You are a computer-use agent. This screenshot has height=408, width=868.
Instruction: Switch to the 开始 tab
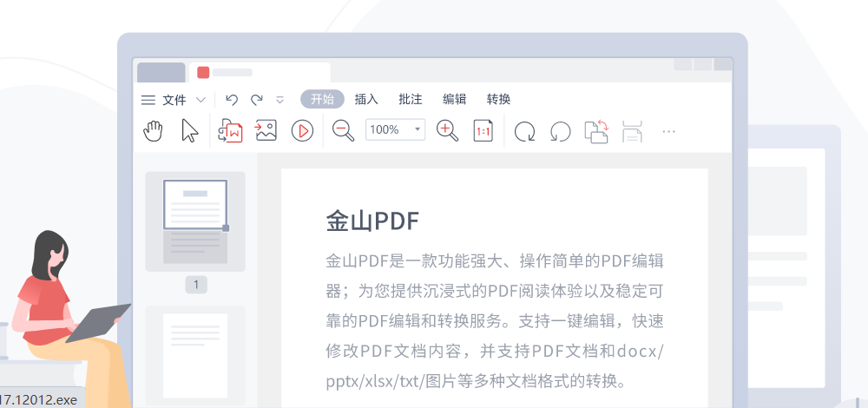322,100
